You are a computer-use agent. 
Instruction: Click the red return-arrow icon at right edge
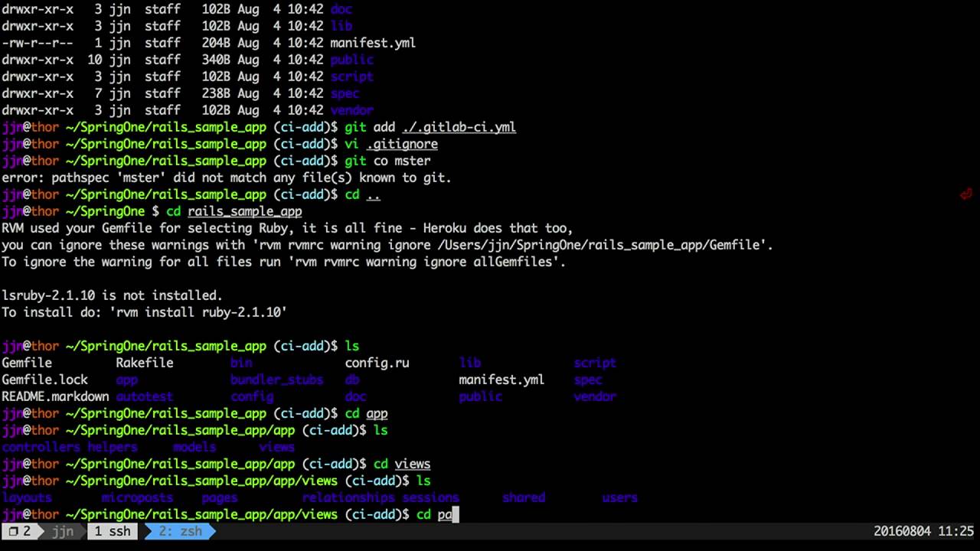pyautogui.click(x=966, y=194)
